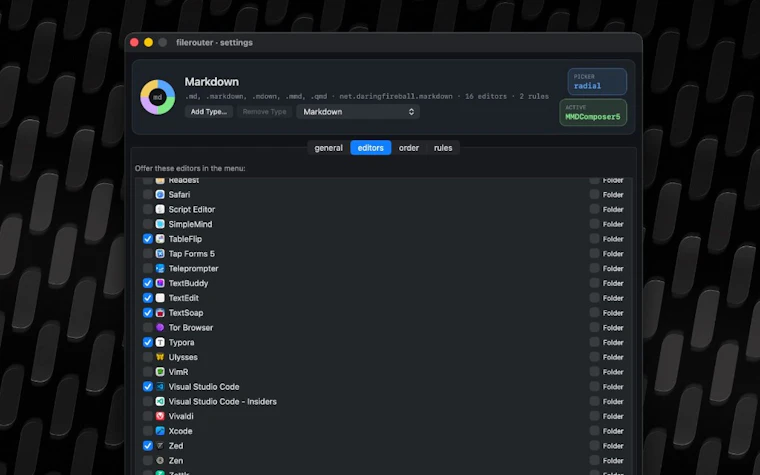Click the Tap Forms 5 row label
This screenshot has width=760, height=475.
coord(191,253)
